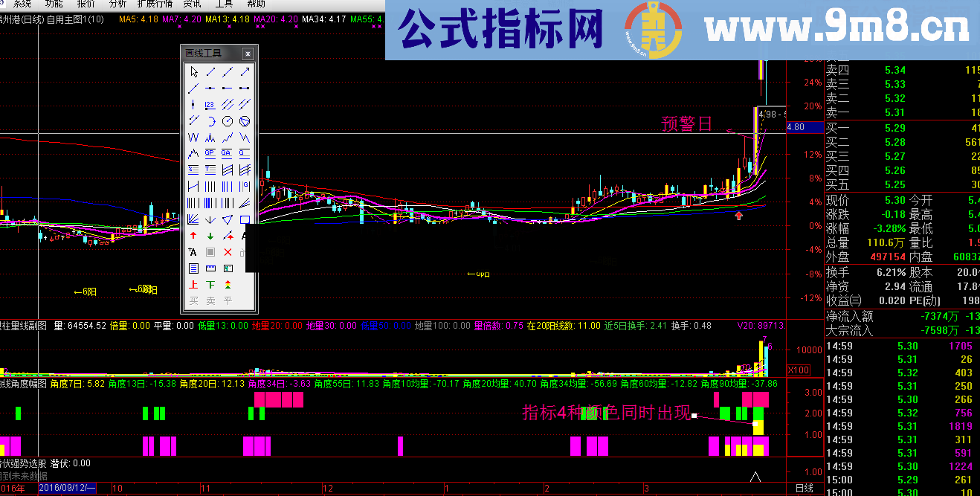Select the arrow pointer tool in 画线工具
Viewport: 980px width, 496px height.
tap(193, 71)
